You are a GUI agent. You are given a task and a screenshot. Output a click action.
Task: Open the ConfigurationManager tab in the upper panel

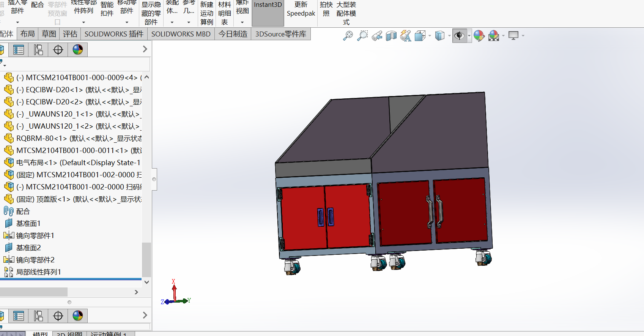[x=38, y=50]
